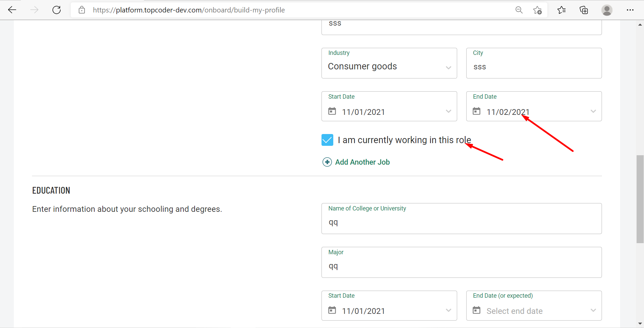Click the plus icon next to Add Another Job
644x328 pixels.
[x=327, y=162]
